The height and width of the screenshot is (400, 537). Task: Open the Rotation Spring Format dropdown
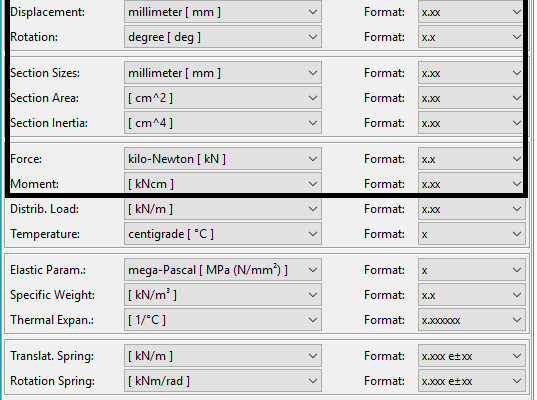click(472, 381)
